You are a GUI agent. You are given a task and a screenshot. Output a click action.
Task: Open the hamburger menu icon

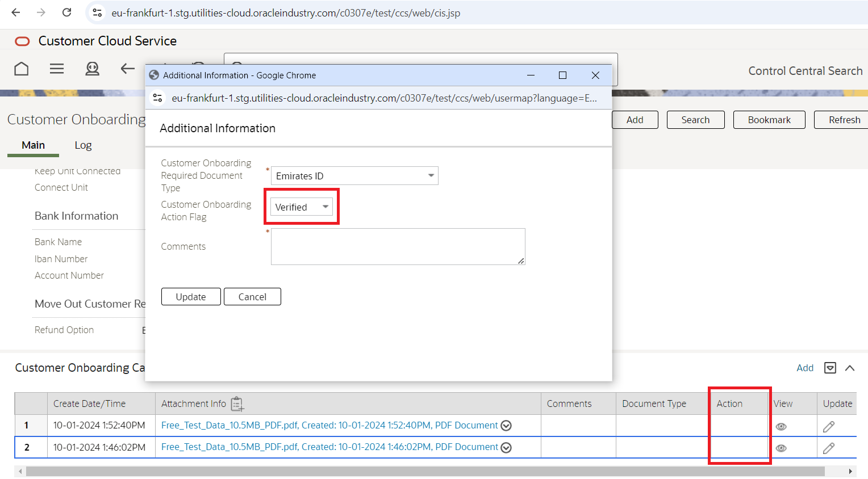pos(57,69)
